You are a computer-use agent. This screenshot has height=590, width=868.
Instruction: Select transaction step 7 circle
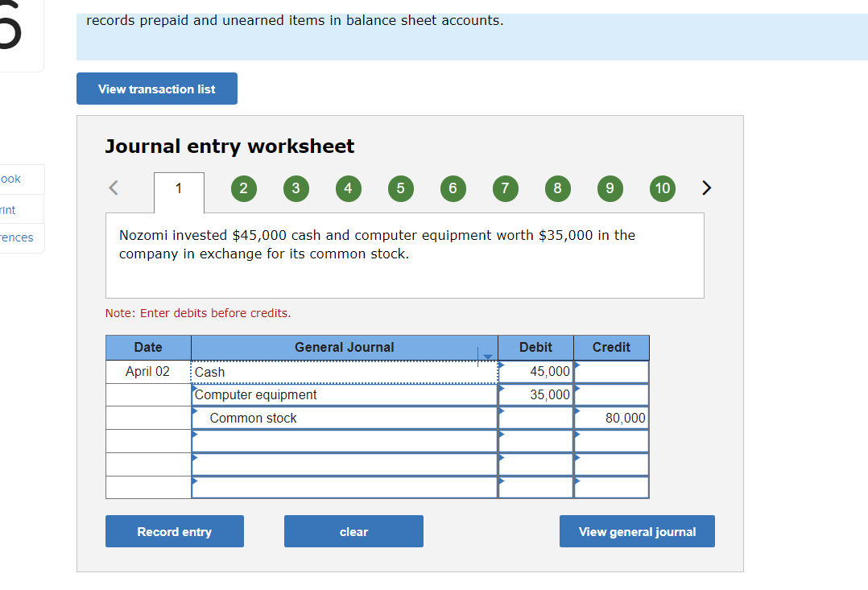click(x=505, y=188)
